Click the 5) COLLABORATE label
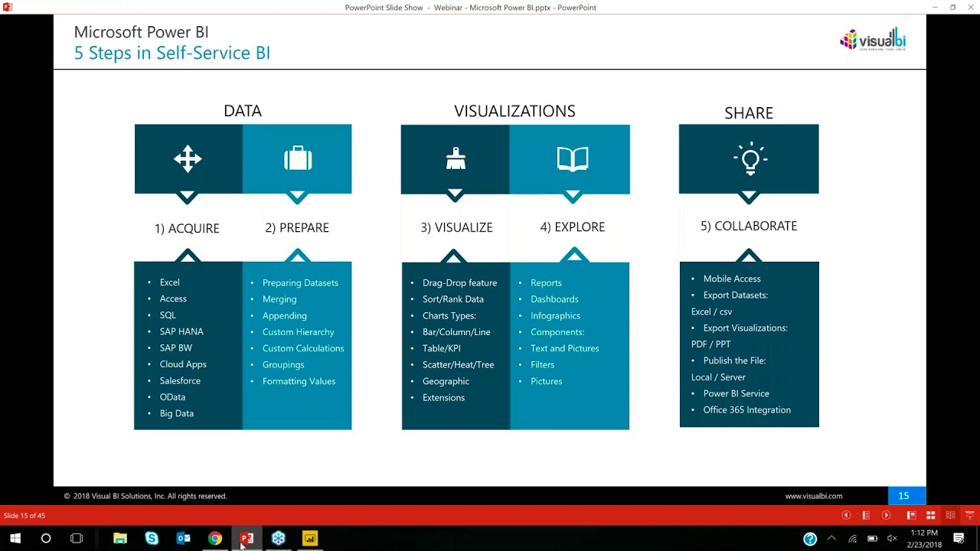Image resolution: width=980 pixels, height=551 pixels. 749,226
